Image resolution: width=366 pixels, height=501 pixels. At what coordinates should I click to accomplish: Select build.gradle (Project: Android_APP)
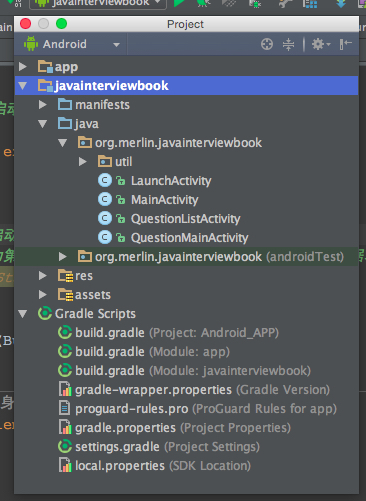pyautogui.click(x=177, y=333)
